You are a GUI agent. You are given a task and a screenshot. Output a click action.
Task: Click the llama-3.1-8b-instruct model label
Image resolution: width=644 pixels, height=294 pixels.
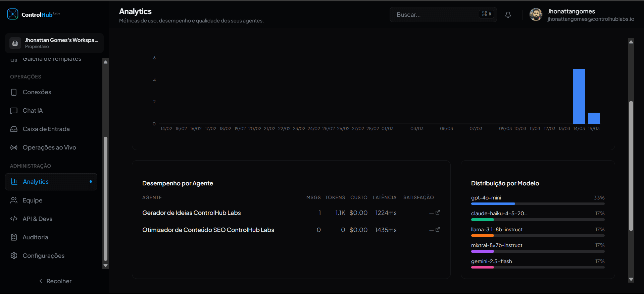click(497, 229)
